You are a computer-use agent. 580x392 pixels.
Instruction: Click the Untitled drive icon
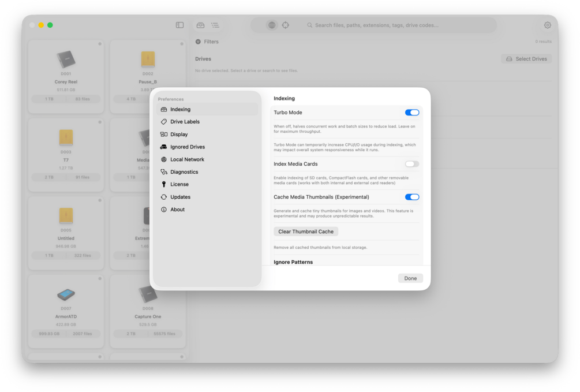point(66,216)
